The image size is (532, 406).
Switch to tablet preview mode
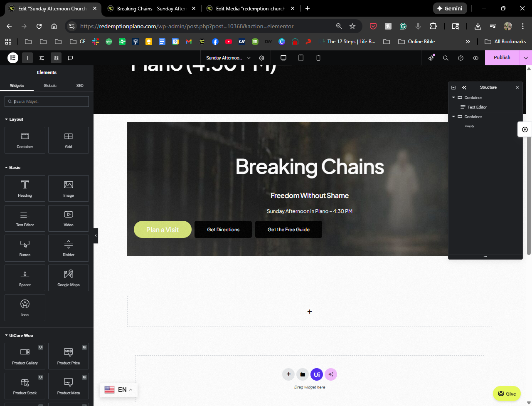point(301,58)
